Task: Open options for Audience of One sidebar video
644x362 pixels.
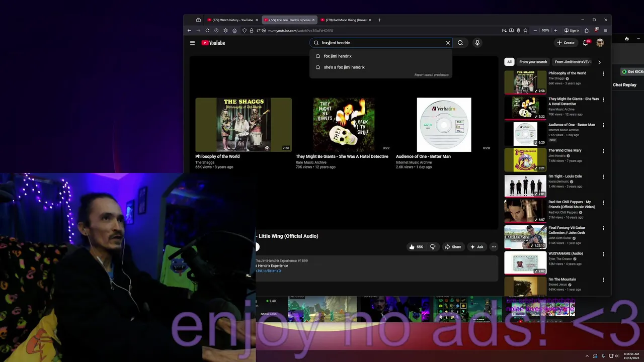Action: [603, 125]
